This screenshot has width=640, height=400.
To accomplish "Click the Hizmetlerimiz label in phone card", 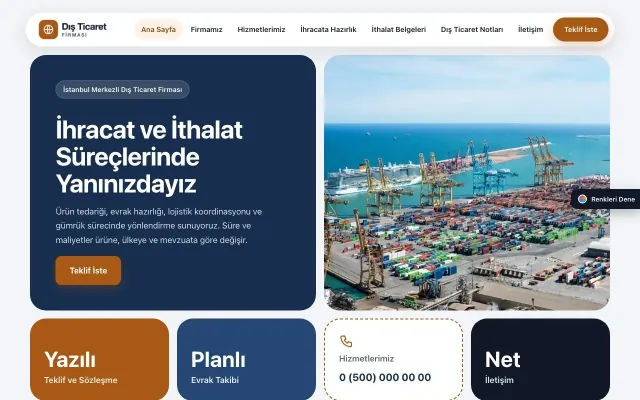I will [367, 359].
